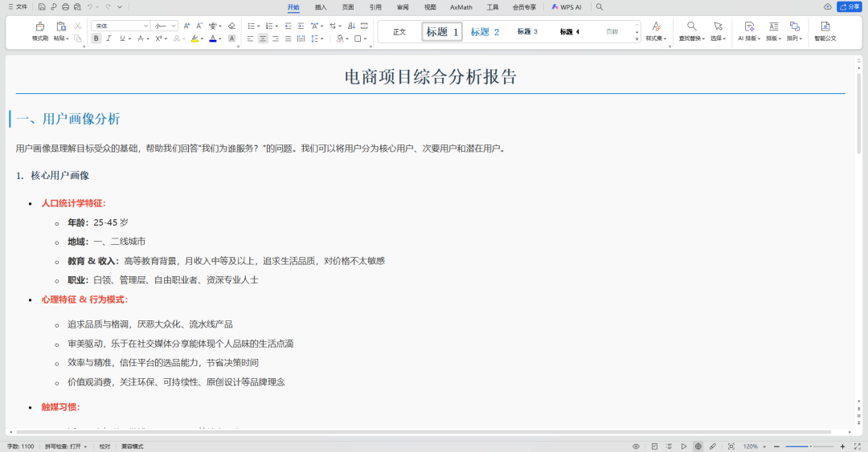
Task: Click the Undo arrow icon
Action: click(90, 7)
